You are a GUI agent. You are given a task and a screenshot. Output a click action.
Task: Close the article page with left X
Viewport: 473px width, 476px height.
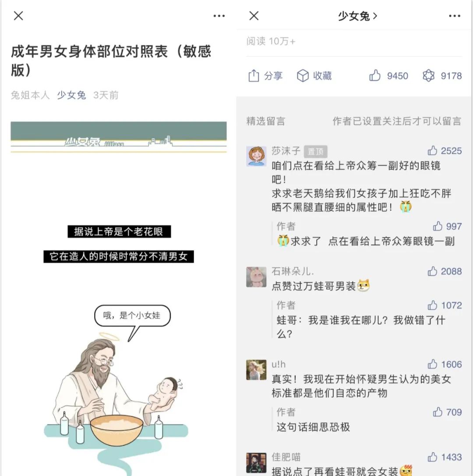(x=18, y=16)
